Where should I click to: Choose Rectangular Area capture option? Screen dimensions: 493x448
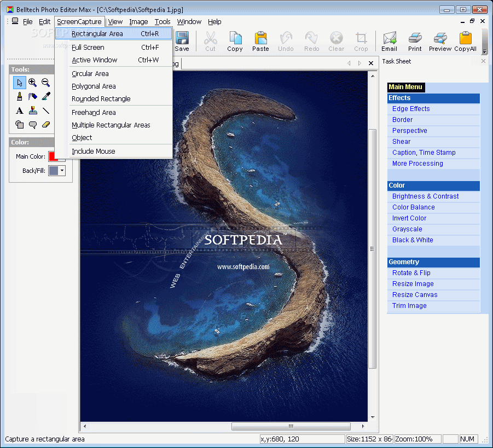pos(114,33)
